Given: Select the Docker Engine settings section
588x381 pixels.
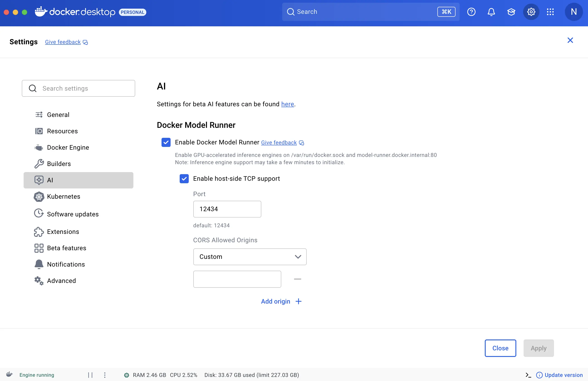Looking at the screenshot, I should tap(68, 147).
